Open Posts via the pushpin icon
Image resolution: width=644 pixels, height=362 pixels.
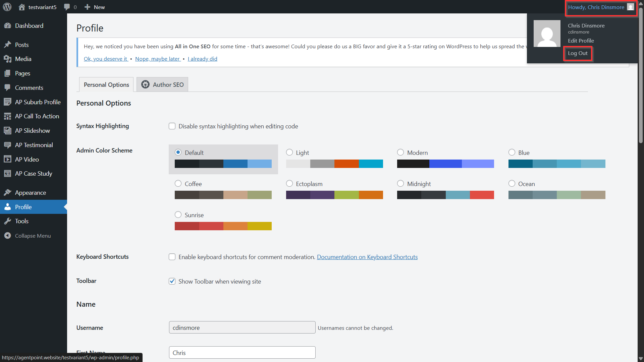pyautogui.click(x=8, y=45)
